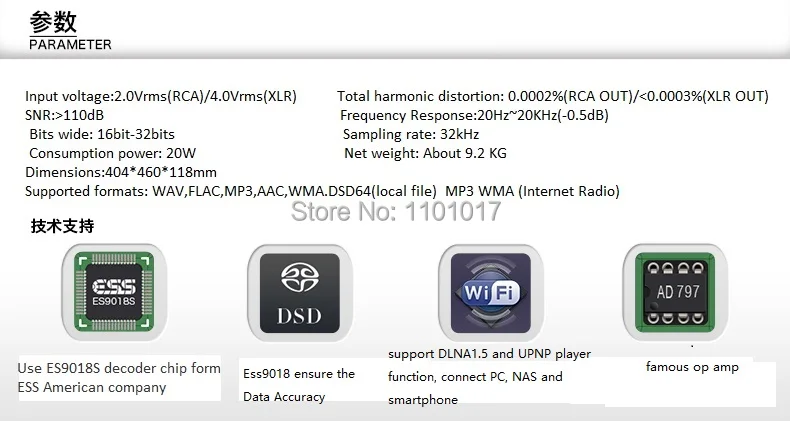Click the Consumption power: 20W text
This screenshot has height=421, width=790.
(112, 154)
